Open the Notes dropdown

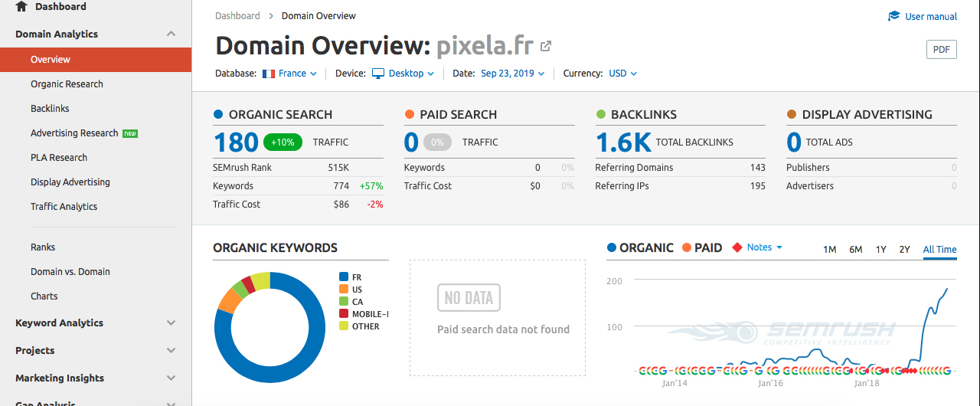click(x=764, y=247)
